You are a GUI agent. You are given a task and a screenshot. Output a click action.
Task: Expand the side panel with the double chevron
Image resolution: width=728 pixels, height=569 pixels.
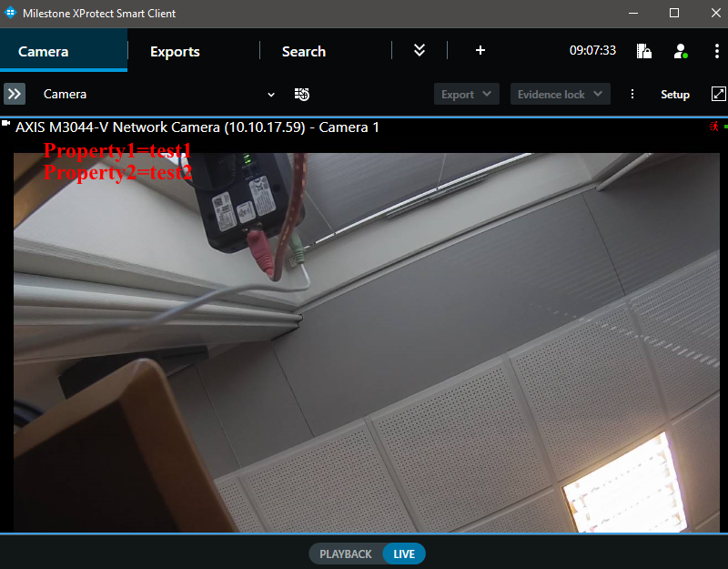(14, 93)
